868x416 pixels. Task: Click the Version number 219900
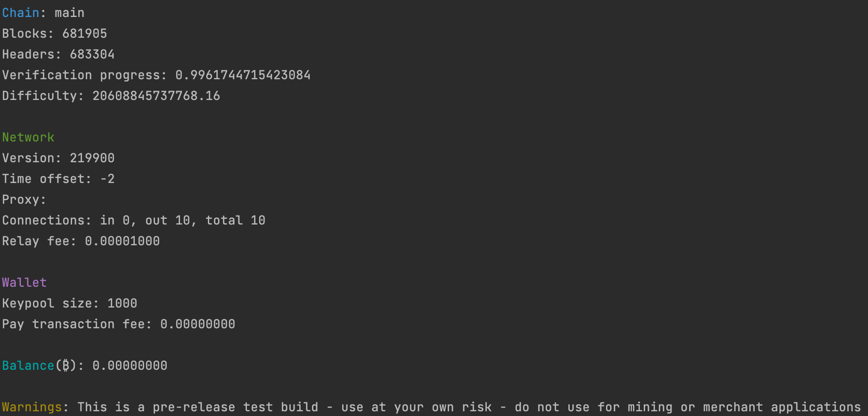[92, 158]
